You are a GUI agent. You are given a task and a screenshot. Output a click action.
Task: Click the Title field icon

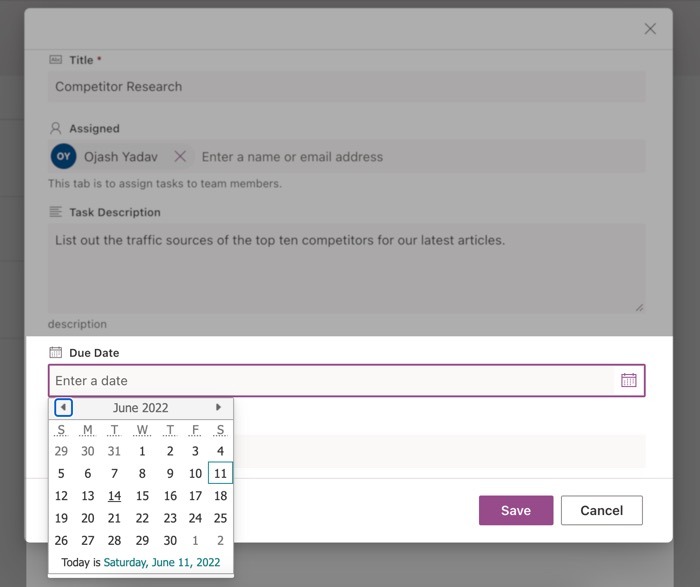[x=55, y=59]
